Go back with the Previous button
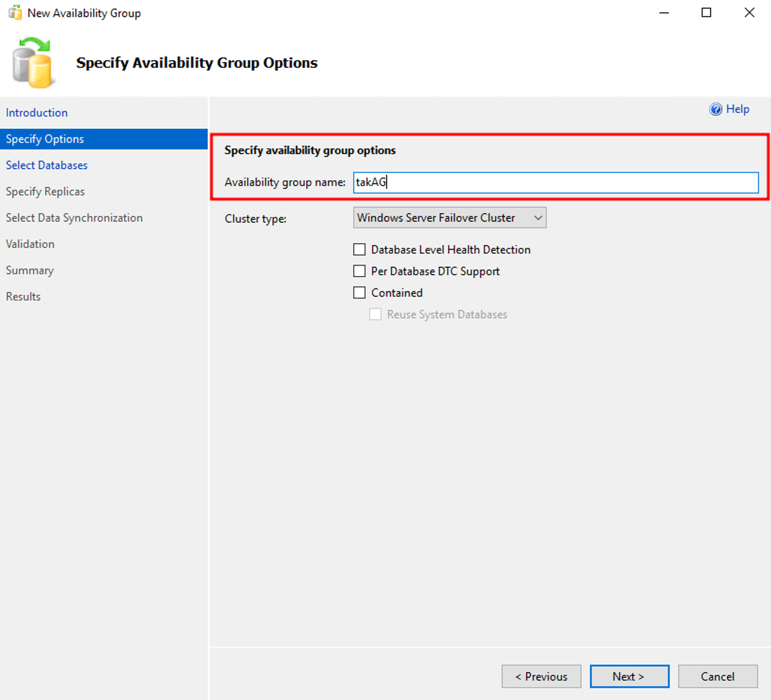Screen dimensions: 771x700 point(541,676)
